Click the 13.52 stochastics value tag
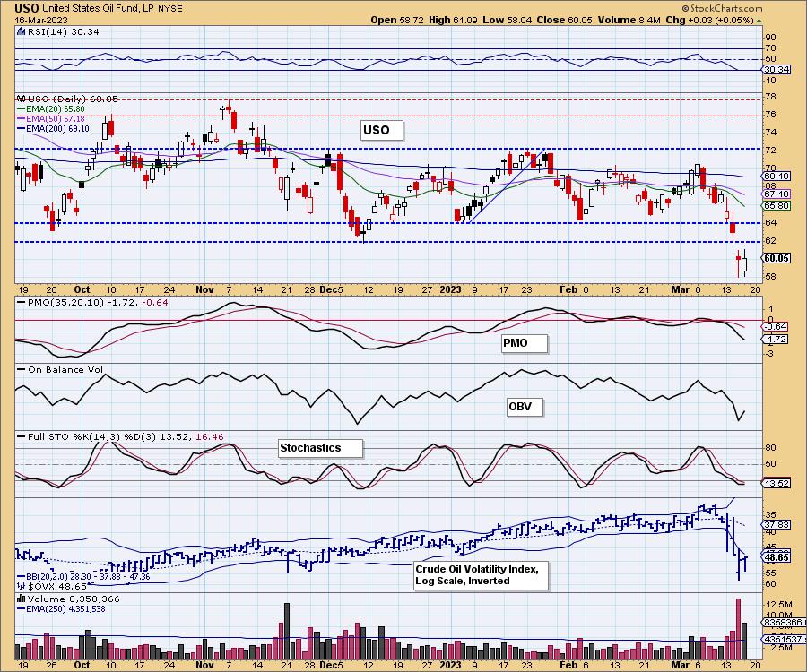Screen dimensions: 807x672 point(777,483)
